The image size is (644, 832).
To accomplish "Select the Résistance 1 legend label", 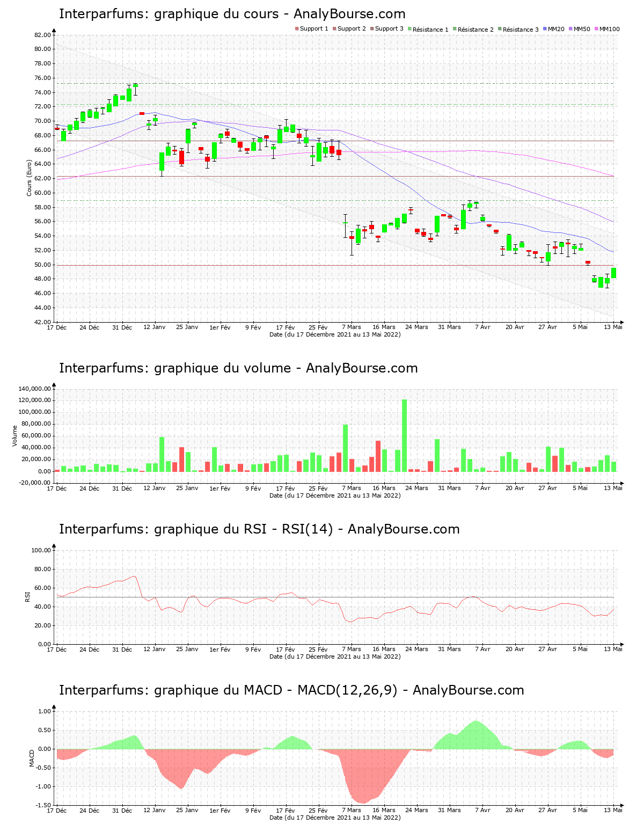I will point(430,29).
